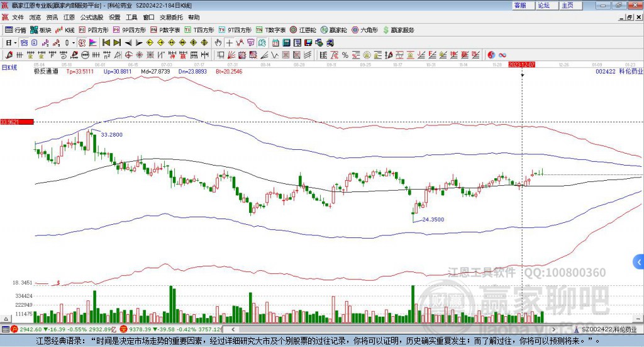The height and width of the screenshot is (347, 644).
Task: Click the 日K线 chart label
Action: [x=9, y=67]
